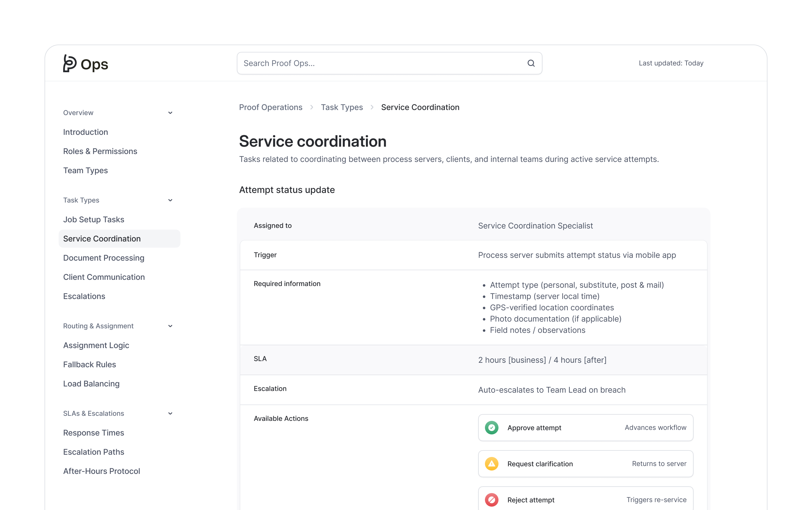Click the green Approve attempt check icon
Screen dimensions: 812x510
pos(492,427)
